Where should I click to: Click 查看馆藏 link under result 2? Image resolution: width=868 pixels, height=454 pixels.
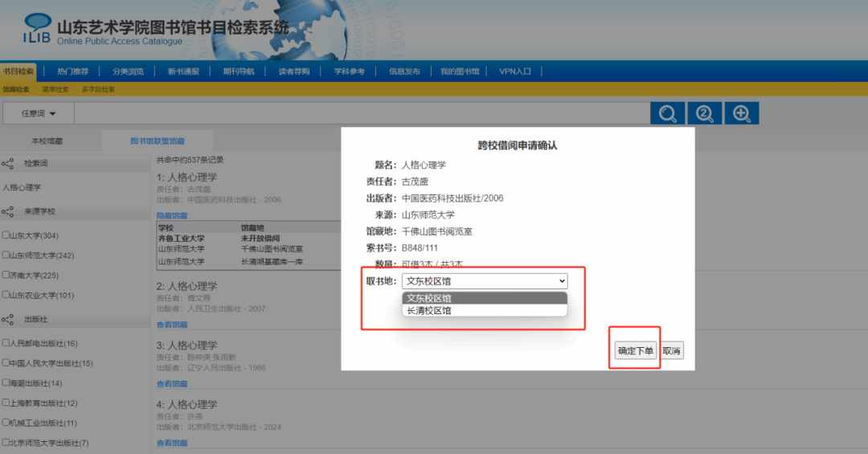pos(172,325)
